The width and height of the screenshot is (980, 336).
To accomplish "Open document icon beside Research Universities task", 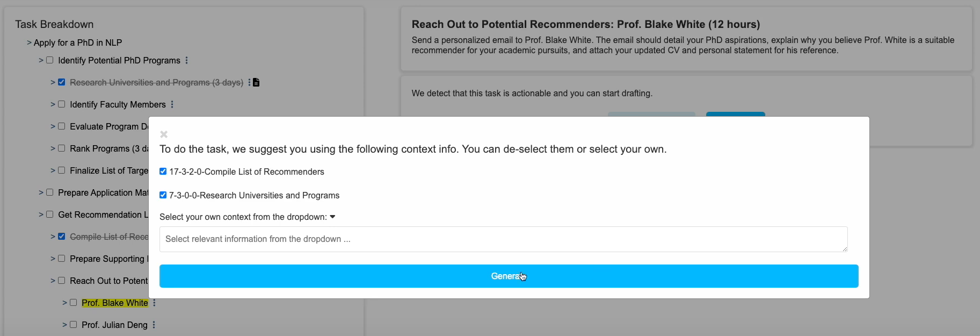I will [257, 82].
